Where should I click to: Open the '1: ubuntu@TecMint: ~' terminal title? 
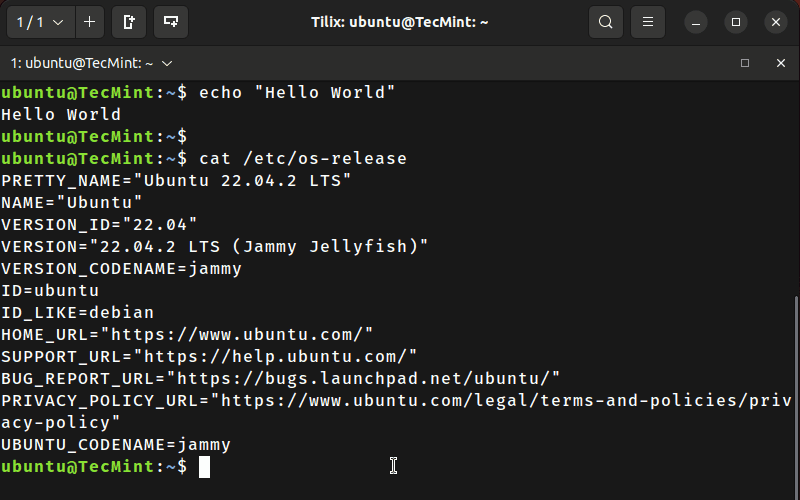click(x=82, y=63)
